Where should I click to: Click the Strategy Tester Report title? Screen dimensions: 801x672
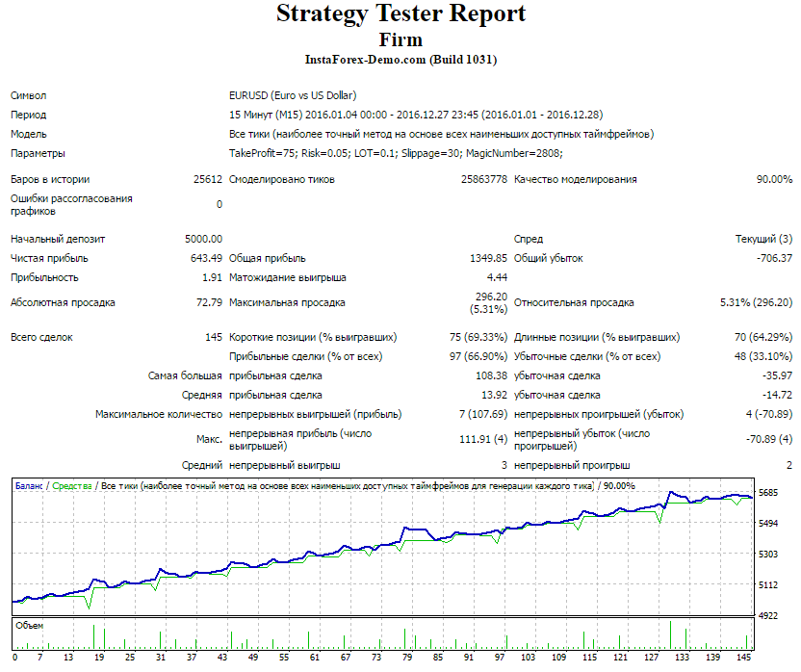pyautogui.click(x=401, y=14)
